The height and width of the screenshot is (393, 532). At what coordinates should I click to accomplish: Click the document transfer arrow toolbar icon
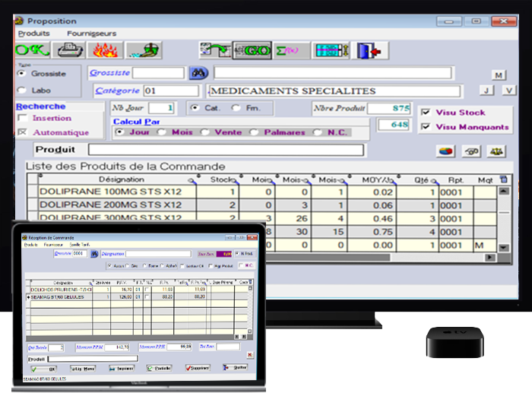[x=215, y=50]
